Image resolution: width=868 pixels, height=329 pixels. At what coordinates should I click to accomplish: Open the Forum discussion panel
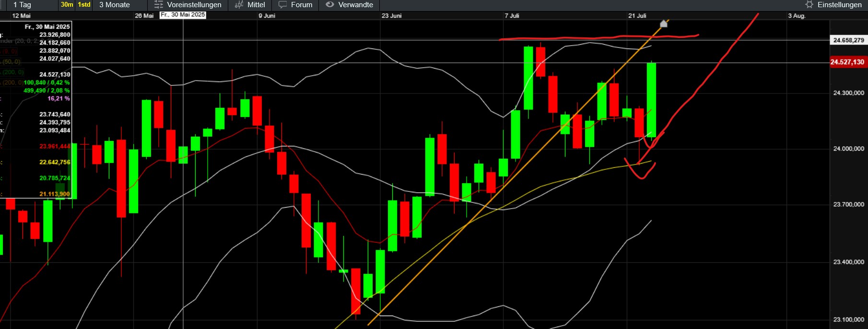(x=295, y=5)
